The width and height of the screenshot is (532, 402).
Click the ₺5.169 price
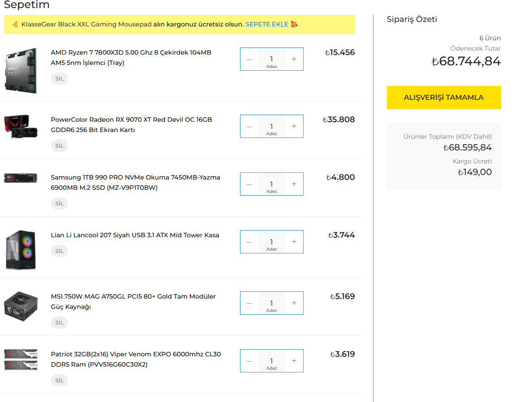pyautogui.click(x=342, y=296)
